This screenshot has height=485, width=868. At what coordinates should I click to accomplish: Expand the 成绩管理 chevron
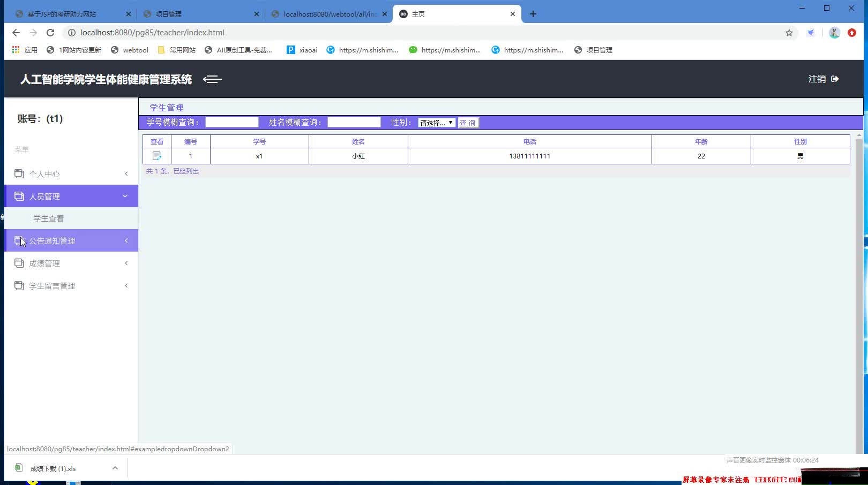[x=126, y=263]
